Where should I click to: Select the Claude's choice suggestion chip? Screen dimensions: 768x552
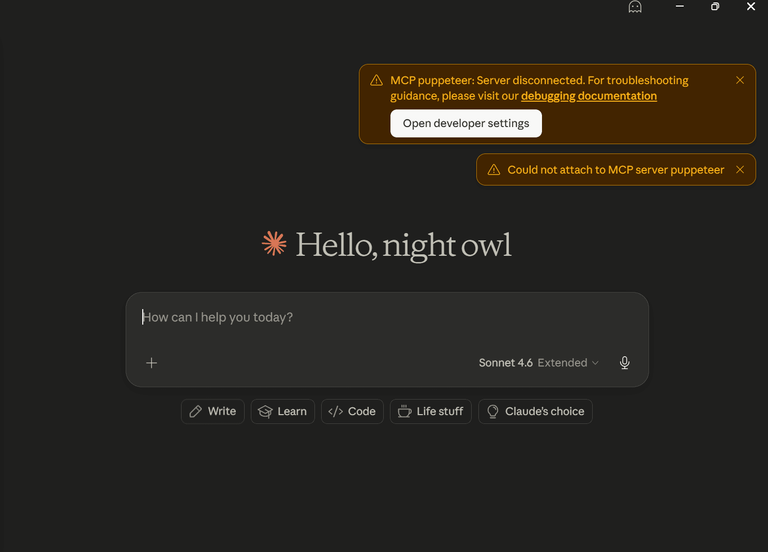(535, 411)
